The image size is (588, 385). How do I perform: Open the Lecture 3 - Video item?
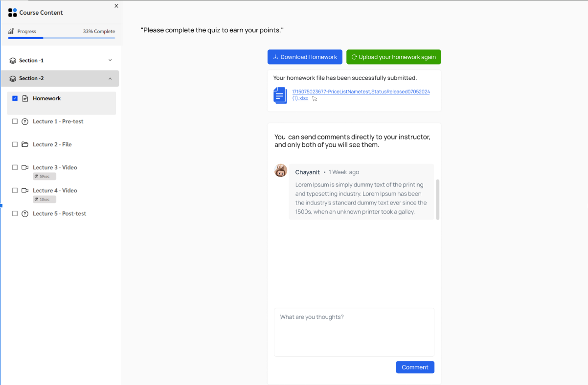pyautogui.click(x=55, y=167)
